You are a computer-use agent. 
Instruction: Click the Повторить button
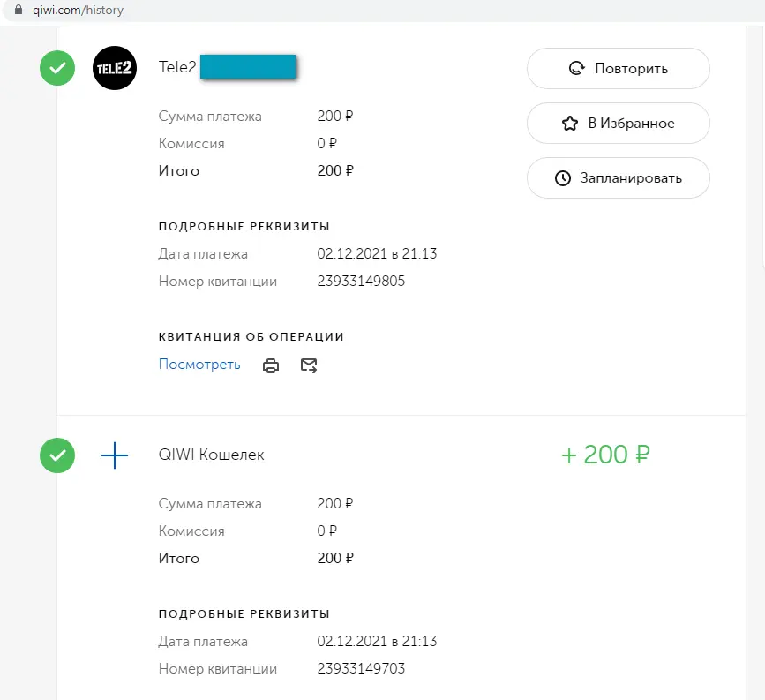pos(619,68)
